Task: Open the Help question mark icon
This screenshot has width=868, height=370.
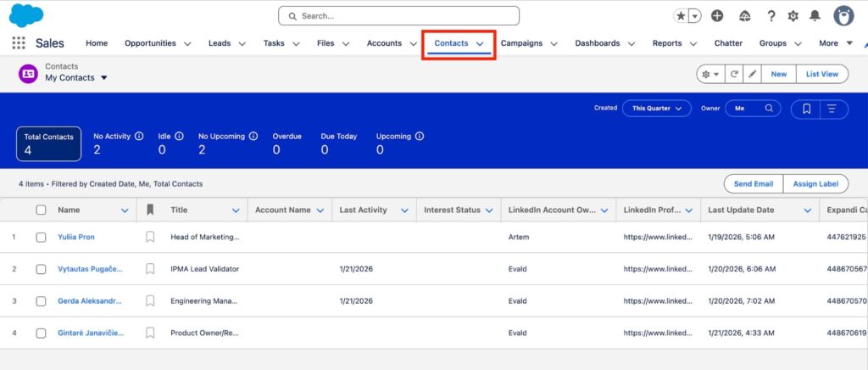Action: (x=771, y=16)
